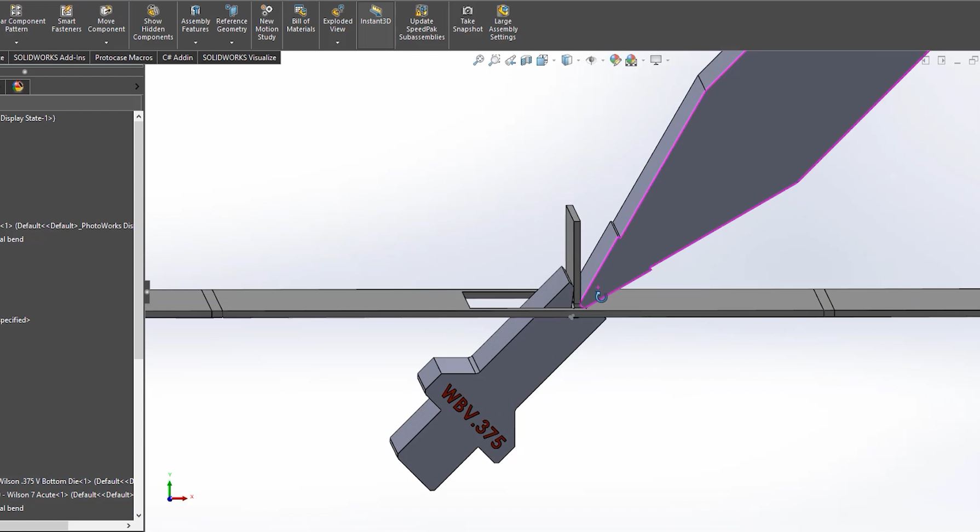Insert a Bill of Materials

[x=301, y=19]
